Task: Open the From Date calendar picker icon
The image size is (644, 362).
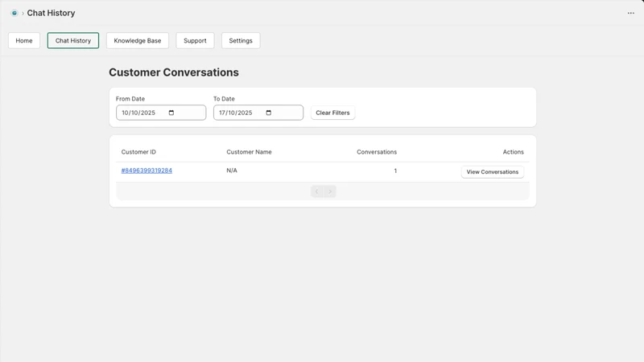Action: pyautogui.click(x=171, y=113)
